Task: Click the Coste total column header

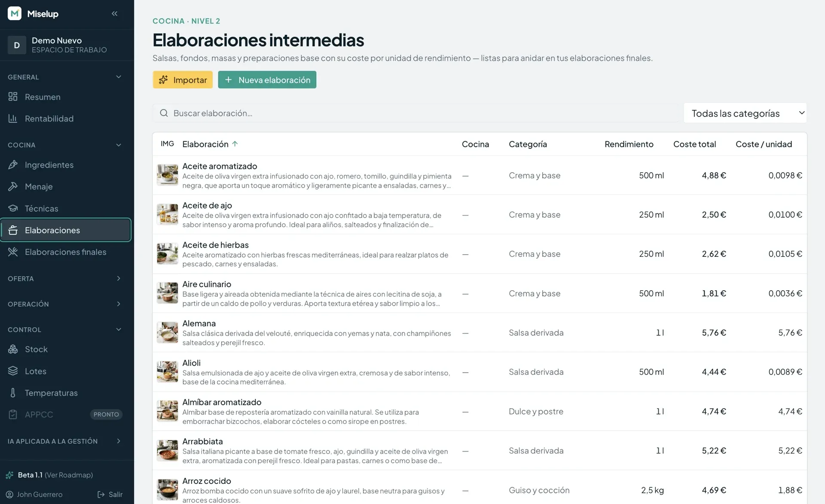Action: point(694,144)
